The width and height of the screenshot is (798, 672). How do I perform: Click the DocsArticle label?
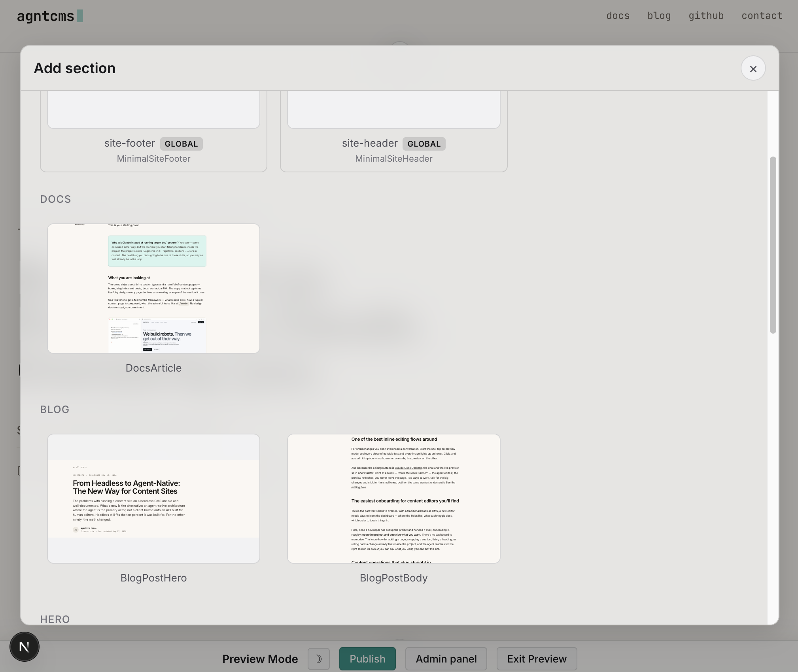coord(153,368)
